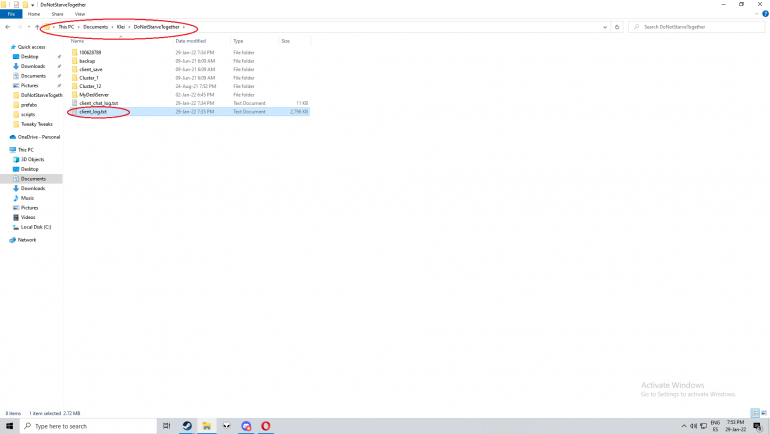The image size is (770, 434).
Task: Click the Search DoNotStarveTogether field
Action: (x=697, y=27)
